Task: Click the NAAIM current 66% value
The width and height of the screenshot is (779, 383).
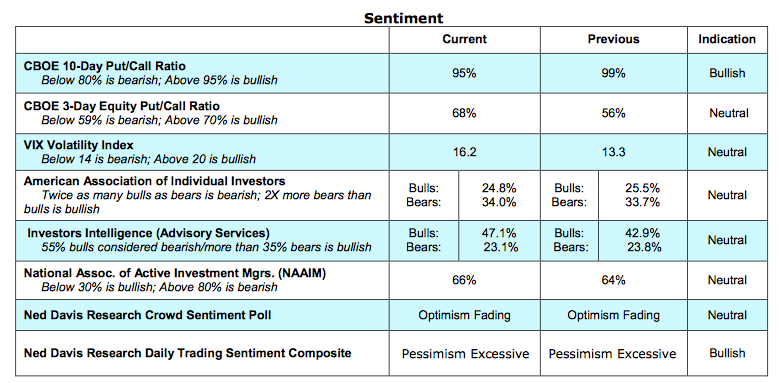Action: 464,280
